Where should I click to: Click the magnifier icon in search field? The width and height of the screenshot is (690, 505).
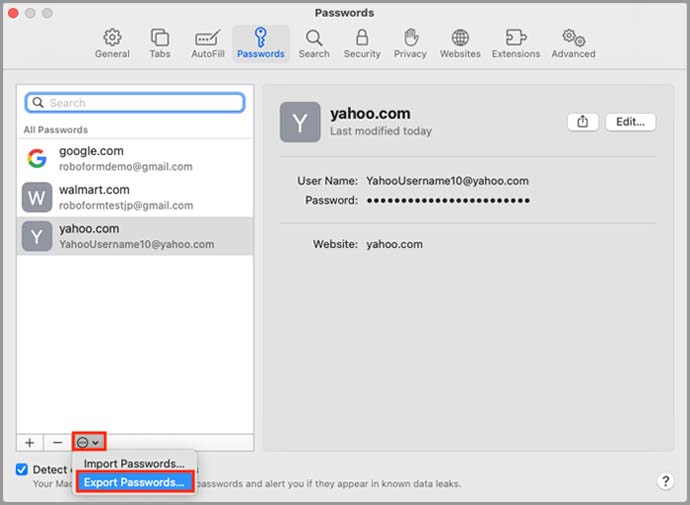(38, 102)
